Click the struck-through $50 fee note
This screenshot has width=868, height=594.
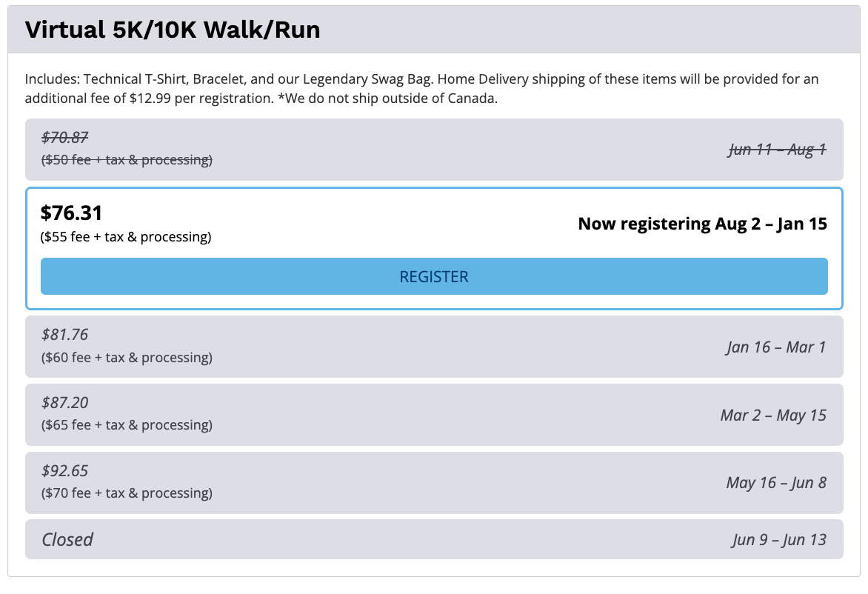[127, 160]
